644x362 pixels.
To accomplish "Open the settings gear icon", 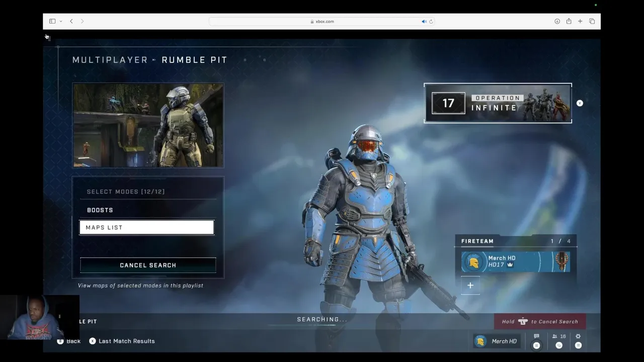I will pyautogui.click(x=578, y=336).
